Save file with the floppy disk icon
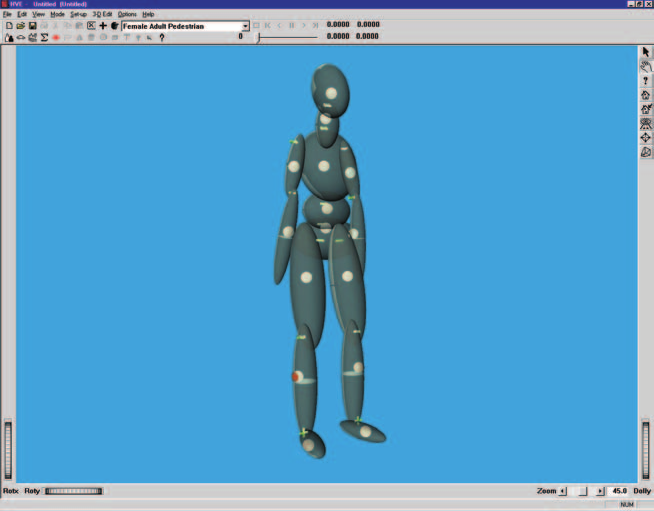This screenshot has width=654, height=511. 32,26
